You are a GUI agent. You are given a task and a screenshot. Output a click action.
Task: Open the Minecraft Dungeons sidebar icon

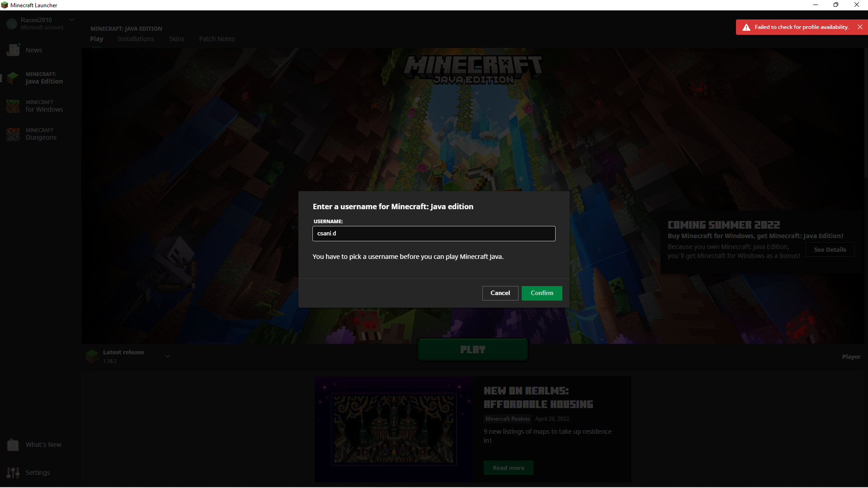tap(13, 134)
